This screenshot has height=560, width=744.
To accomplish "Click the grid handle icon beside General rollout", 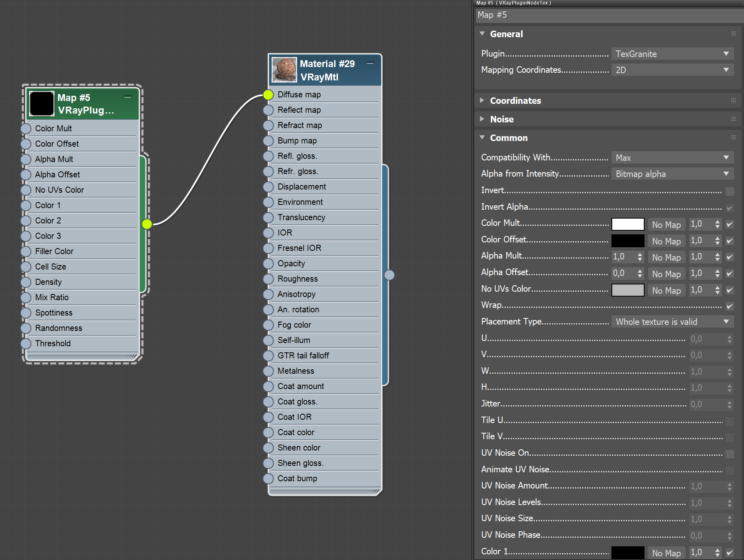I will click(x=733, y=34).
